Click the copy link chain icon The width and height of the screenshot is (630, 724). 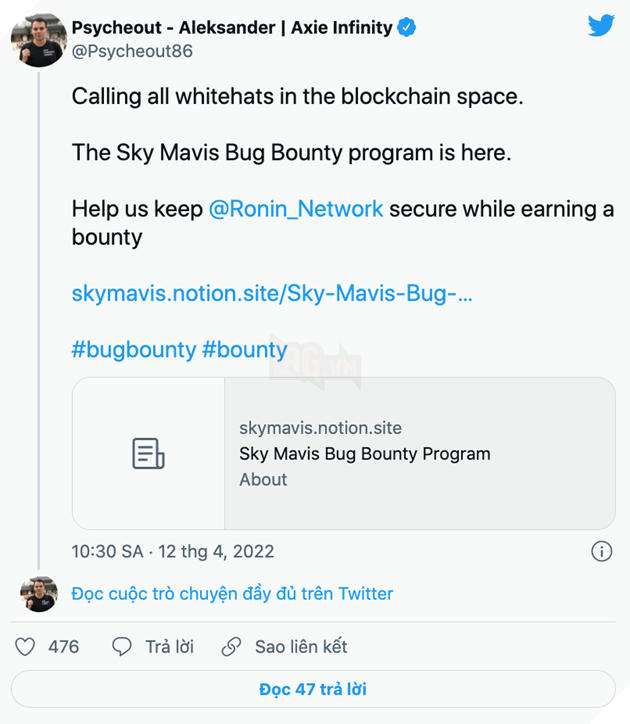[232, 647]
